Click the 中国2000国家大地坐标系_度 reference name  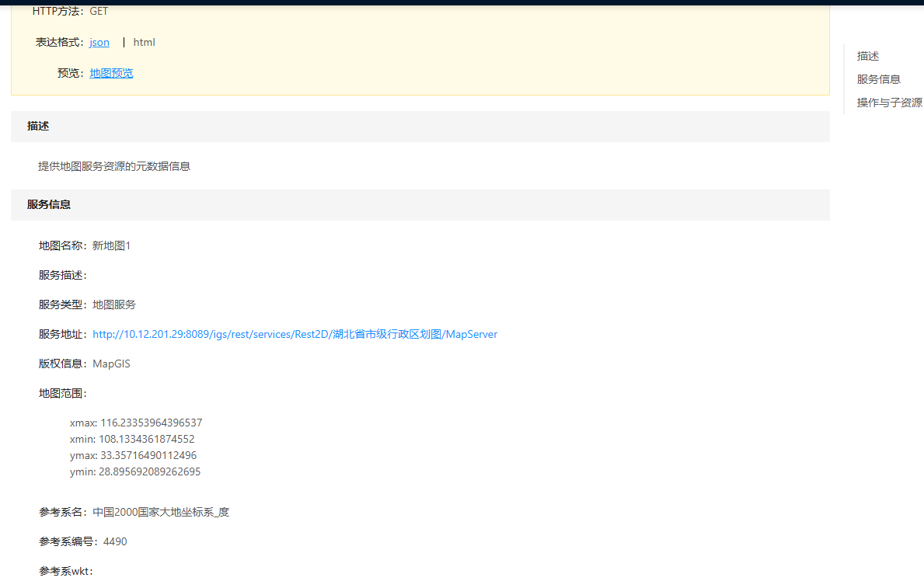(x=161, y=512)
